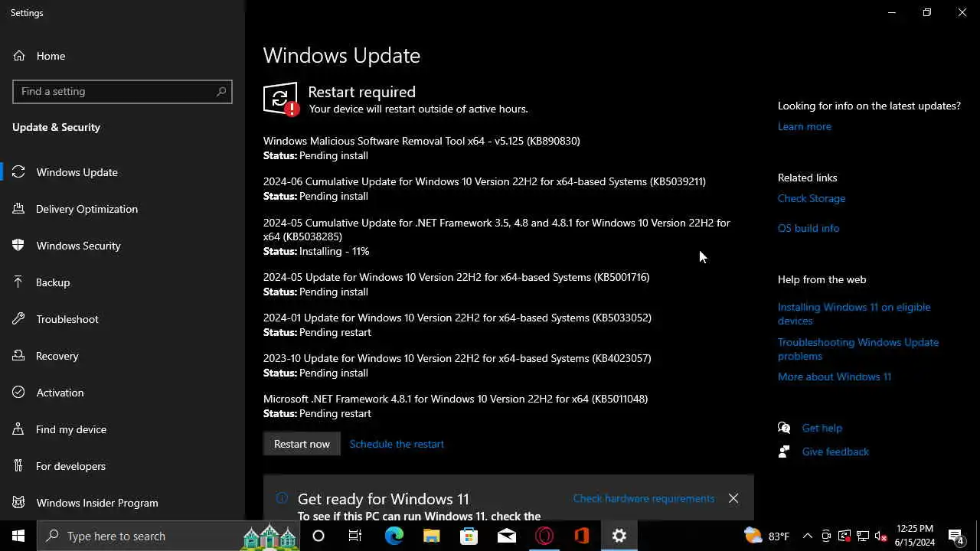Open weather widget showing 83°F

coord(766,536)
